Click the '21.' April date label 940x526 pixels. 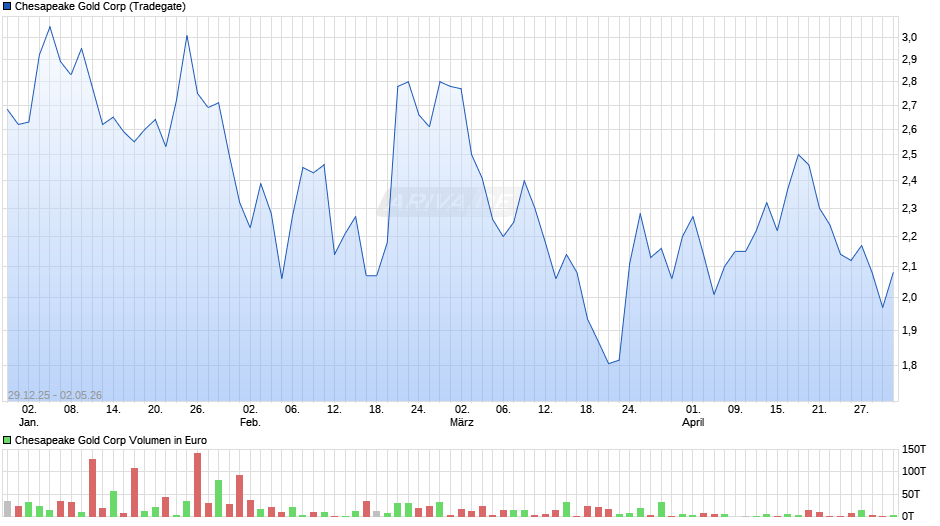(x=819, y=410)
